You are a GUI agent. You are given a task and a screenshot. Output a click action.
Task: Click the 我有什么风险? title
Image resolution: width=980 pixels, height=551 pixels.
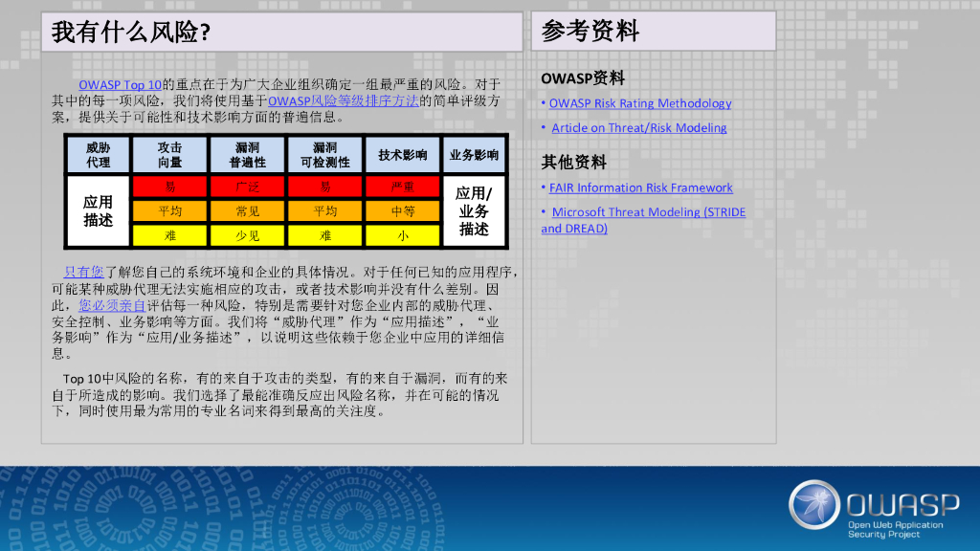tap(131, 32)
